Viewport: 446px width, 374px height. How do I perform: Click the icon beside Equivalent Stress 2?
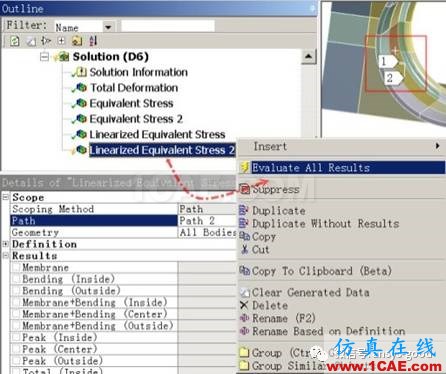pyautogui.click(x=81, y=119)
